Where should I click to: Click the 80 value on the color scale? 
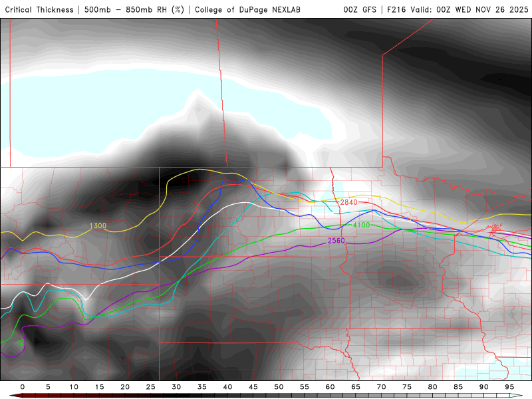click(x=433, y=387)
